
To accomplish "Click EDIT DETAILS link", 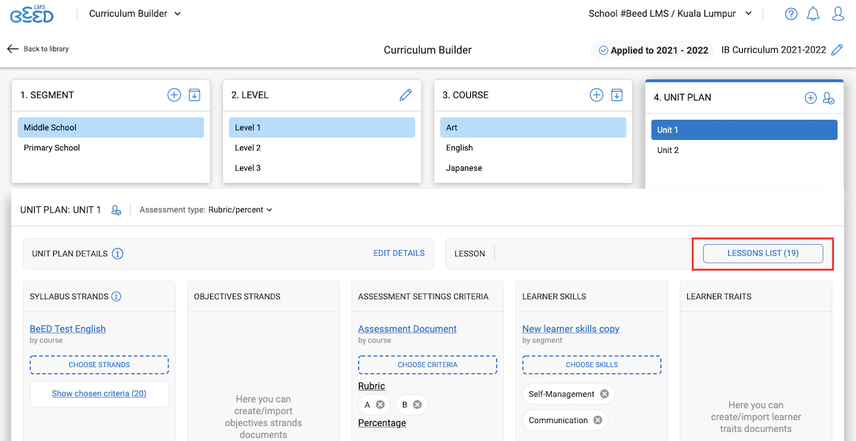I will tap(399, 253).
